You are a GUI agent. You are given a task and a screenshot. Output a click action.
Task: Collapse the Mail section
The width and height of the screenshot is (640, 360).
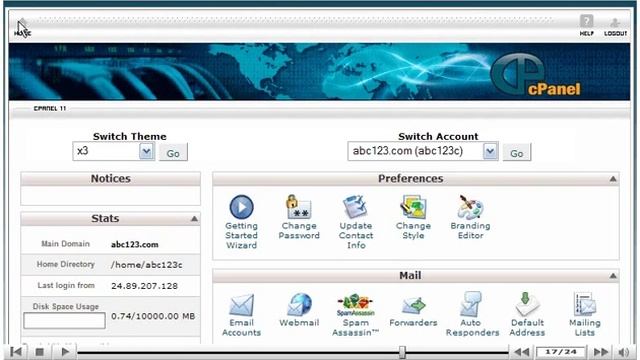click(x=613, y=276)
